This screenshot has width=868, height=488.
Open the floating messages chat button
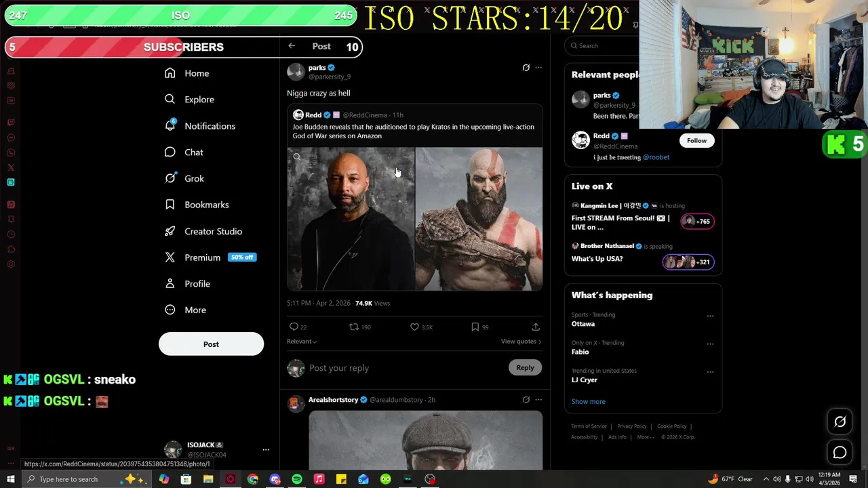tap(840, 452)
